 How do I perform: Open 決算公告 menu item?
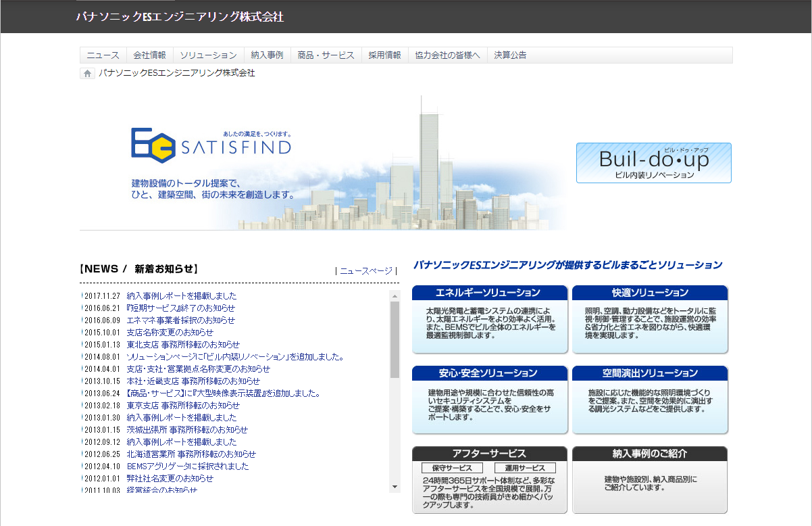[x=510, y=55]
